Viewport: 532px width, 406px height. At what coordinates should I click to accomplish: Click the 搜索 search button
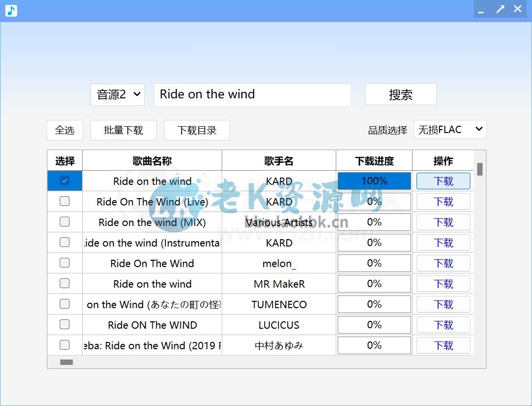coord(401,94)
